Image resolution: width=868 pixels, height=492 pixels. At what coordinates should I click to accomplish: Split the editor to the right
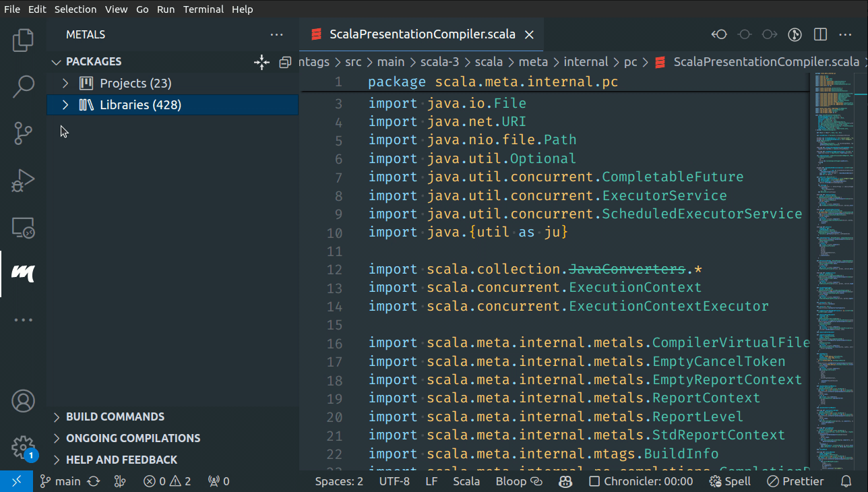[x=820, y=34]
